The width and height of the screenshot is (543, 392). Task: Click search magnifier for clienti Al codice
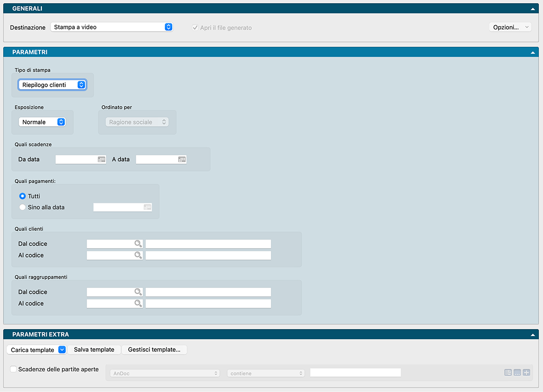click(138, 255)
